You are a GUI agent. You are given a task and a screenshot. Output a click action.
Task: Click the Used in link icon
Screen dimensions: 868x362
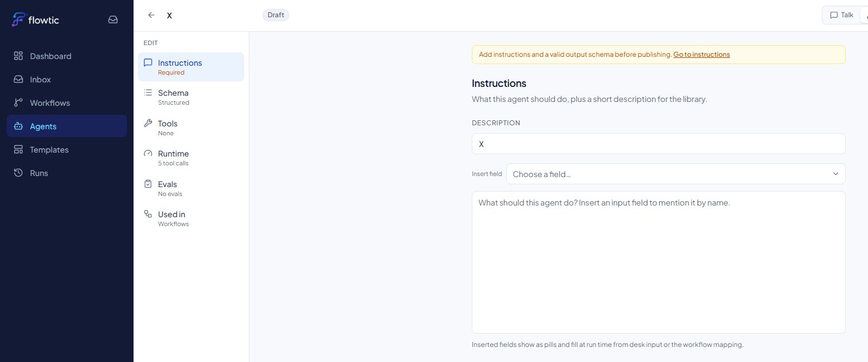point(148,214)
